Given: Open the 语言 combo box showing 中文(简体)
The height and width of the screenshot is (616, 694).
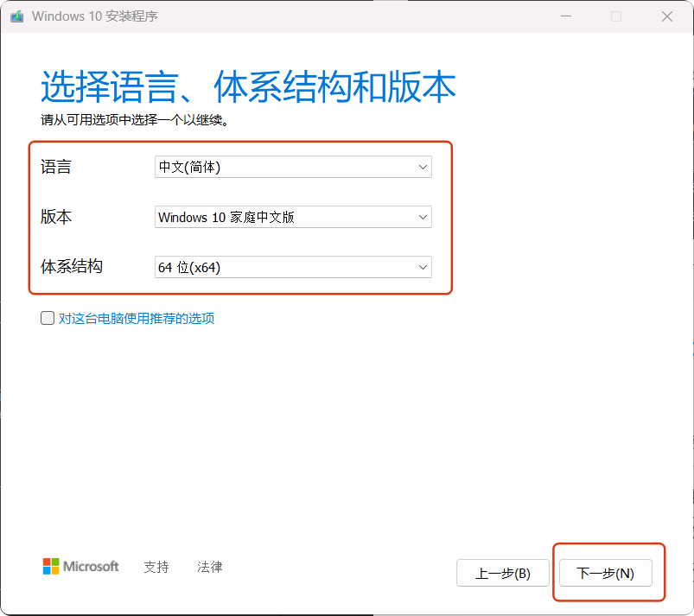Looking at the screenshot, I should (292, 168).
